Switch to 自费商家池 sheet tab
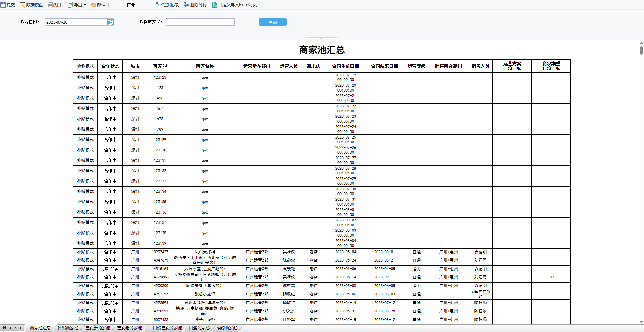The height and width of the screenshot is (332, 644). pyautogui.click(x=199, y=328)
